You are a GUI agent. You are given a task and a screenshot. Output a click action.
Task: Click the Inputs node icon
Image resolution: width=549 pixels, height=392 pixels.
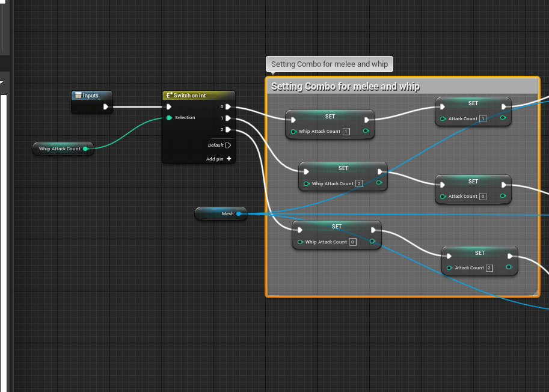click(x=78, y=96)
